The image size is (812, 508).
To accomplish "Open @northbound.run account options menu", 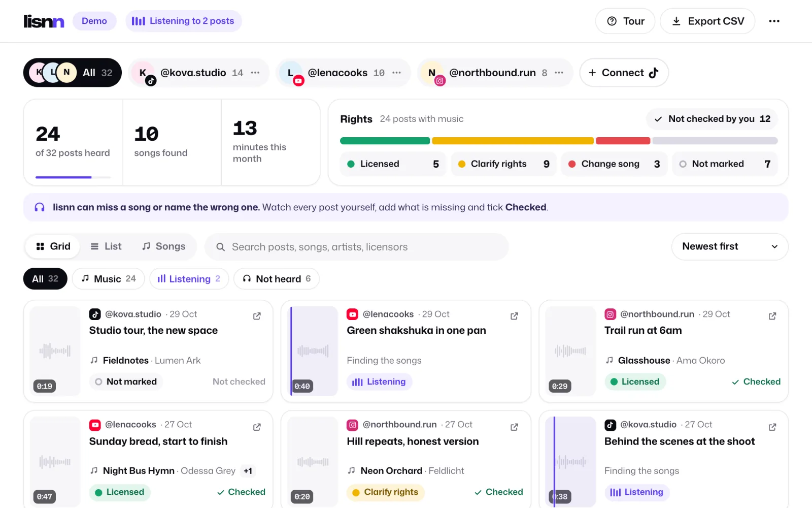I will pyautogui.click(x=559, y=73).
